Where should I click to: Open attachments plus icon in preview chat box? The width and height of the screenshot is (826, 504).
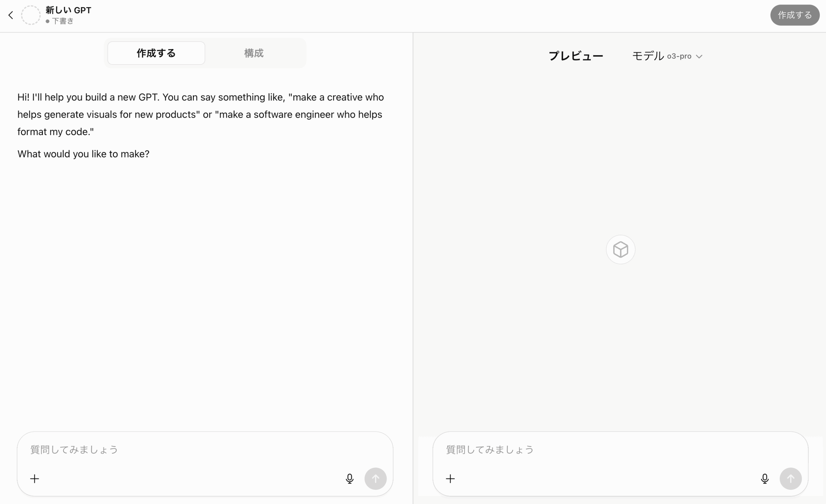click(450, 479)
